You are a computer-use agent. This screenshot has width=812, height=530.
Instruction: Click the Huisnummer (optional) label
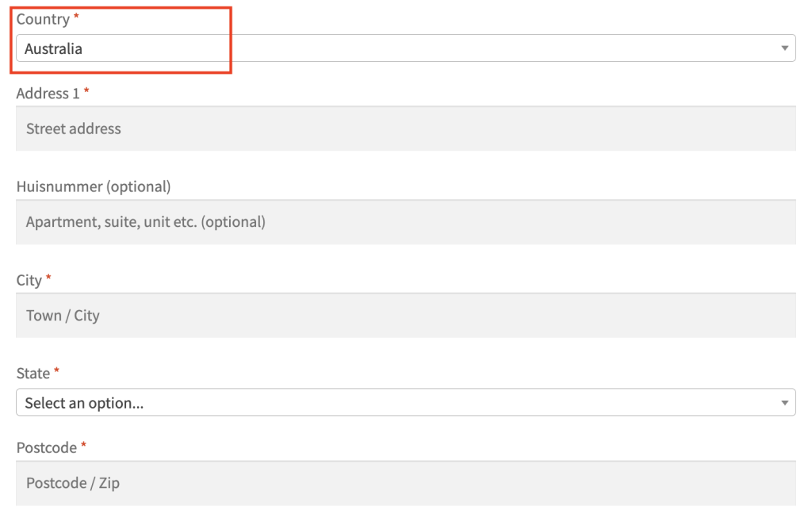pos(94,187)
